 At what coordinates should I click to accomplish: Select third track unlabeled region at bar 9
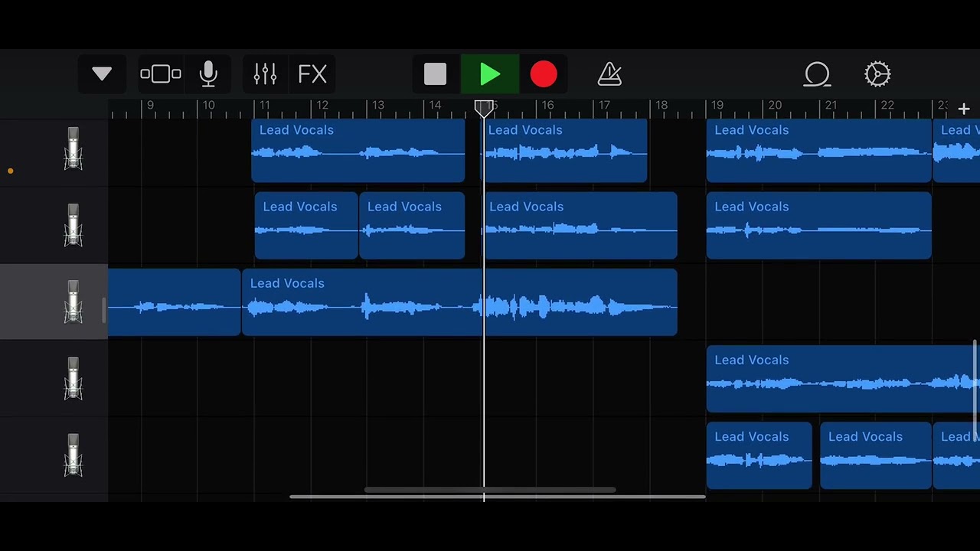174,302
